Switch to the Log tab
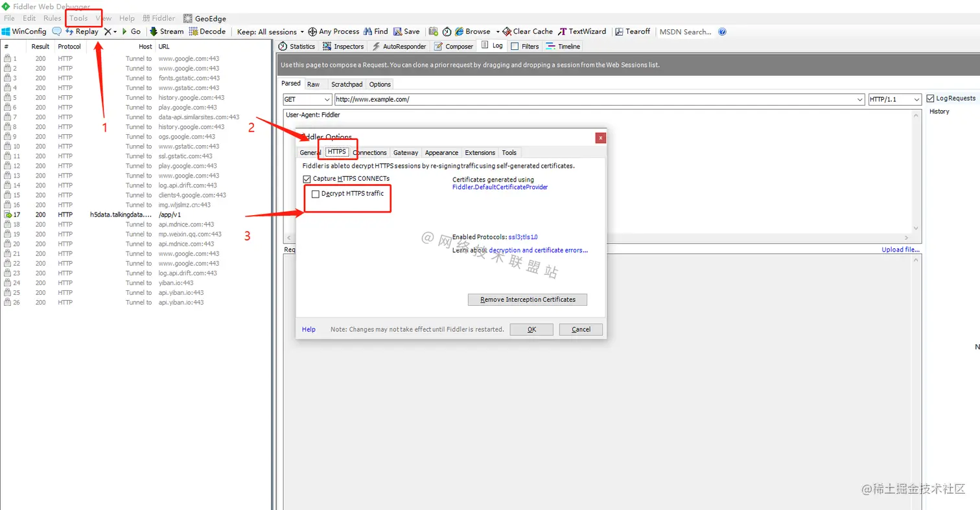Image resolution: width=980 pixels, height=510 pixels. point(492,46)
